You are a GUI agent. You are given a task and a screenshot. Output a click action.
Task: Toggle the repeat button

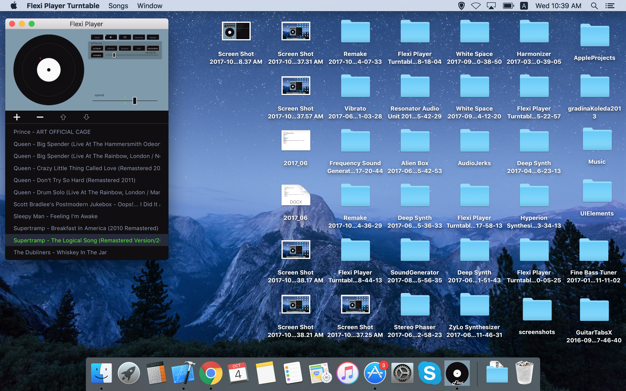(x=153, y=37)
